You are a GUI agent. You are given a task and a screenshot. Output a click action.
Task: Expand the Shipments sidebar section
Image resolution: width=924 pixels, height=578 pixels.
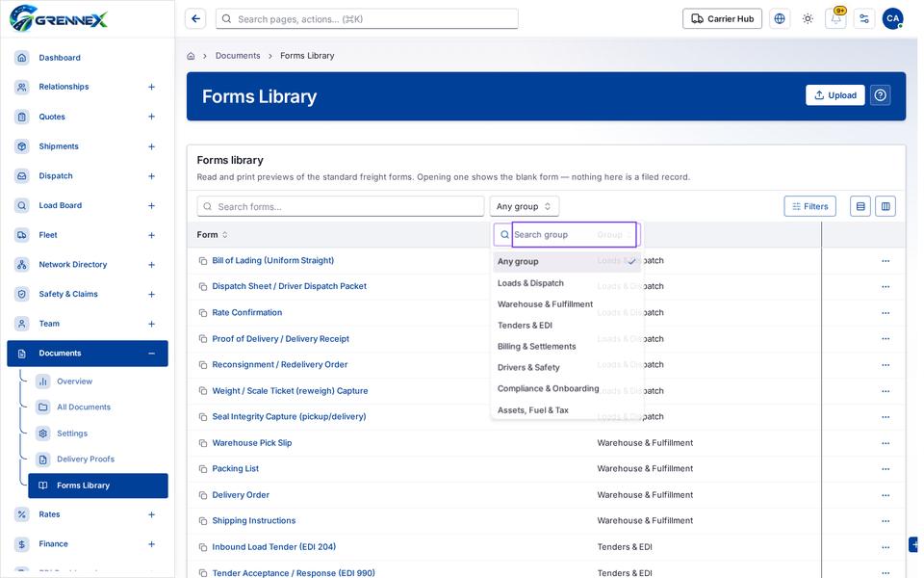151,146
